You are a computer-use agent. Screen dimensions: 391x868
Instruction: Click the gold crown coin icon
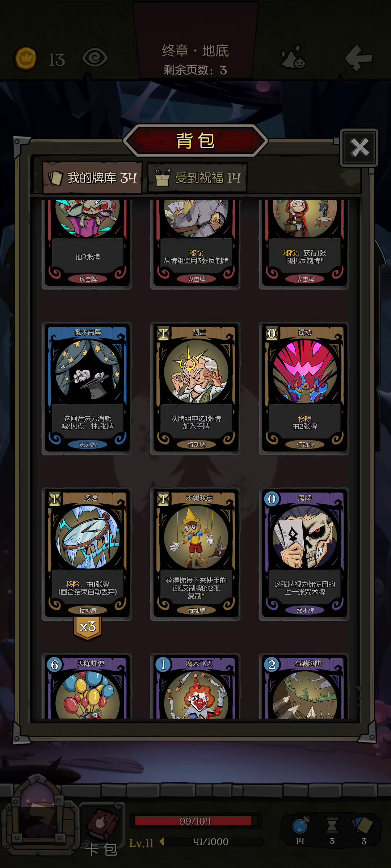(25, 58)
